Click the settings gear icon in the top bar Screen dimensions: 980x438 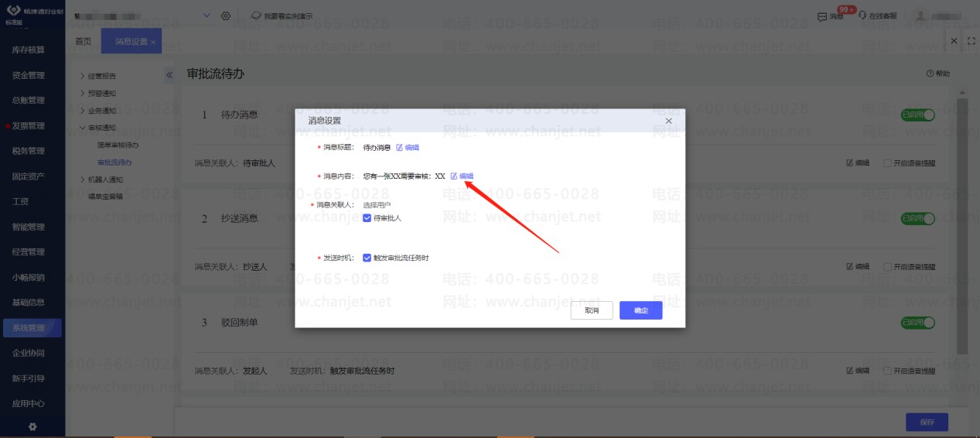pos(226,15)
